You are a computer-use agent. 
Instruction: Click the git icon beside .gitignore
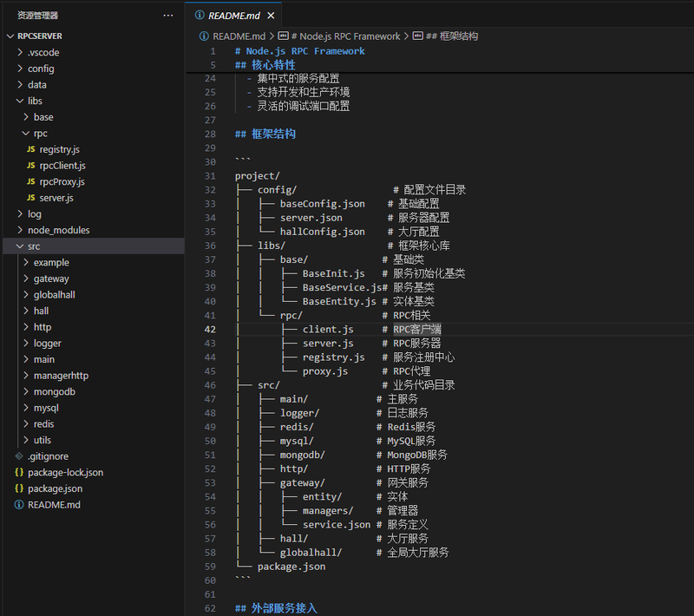19,455
